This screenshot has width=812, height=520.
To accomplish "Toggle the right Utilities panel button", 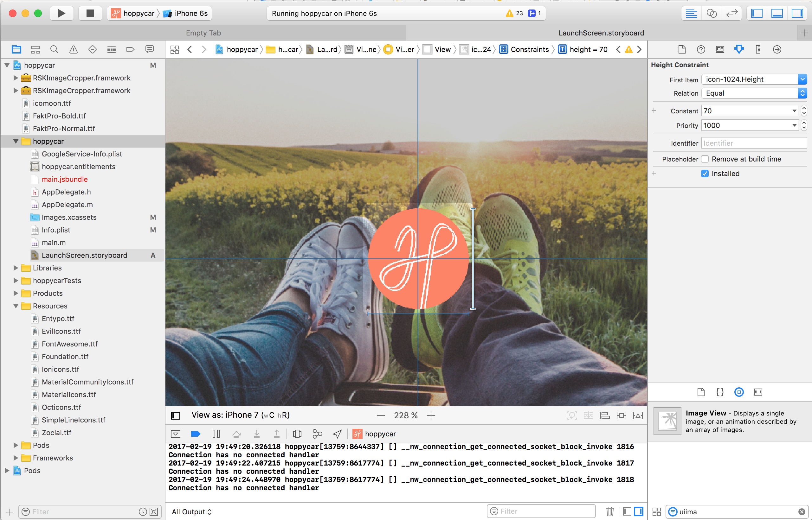I will (x=797, y=14).
